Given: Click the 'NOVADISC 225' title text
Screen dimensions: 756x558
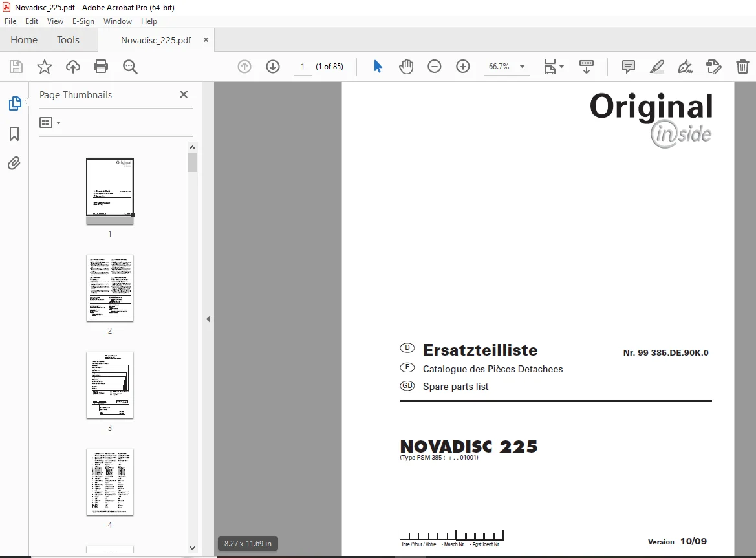Looking at the screenshot, I should [469, 446].
